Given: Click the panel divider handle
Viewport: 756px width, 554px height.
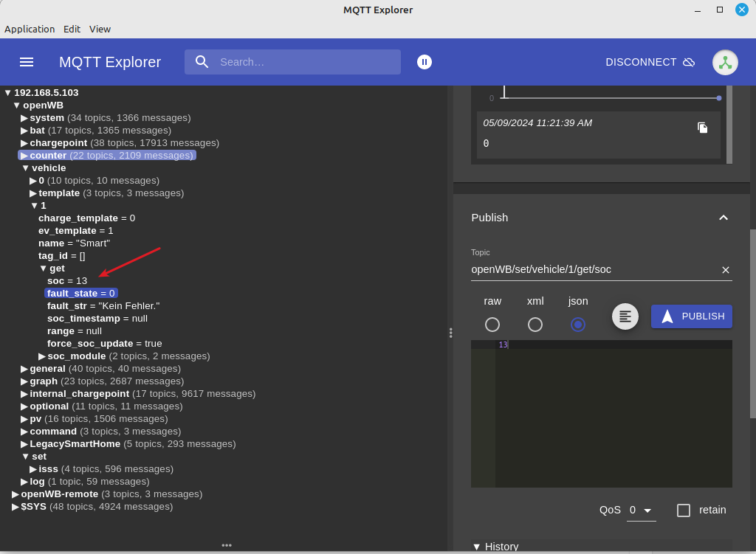Looking at the screenshot, I should [450, 333].
